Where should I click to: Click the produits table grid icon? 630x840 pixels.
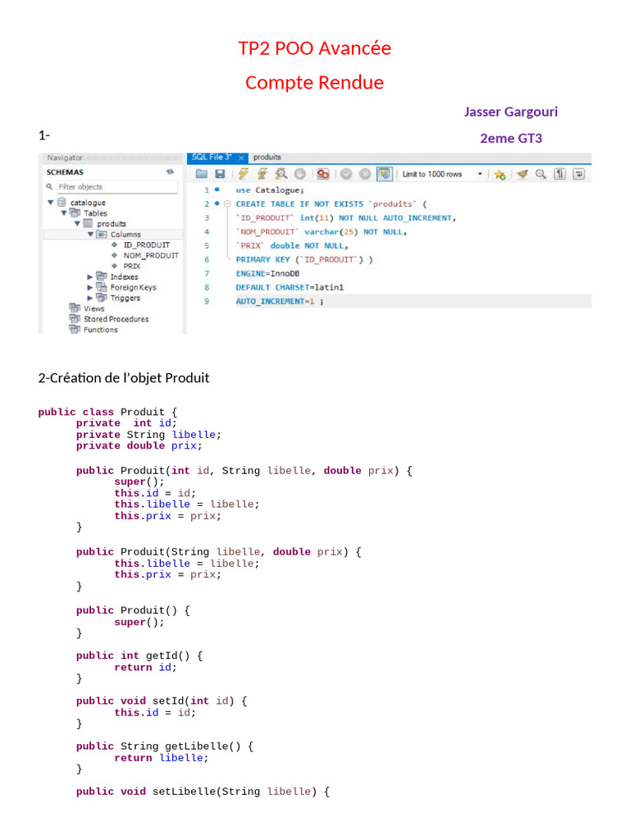point(88,223)
